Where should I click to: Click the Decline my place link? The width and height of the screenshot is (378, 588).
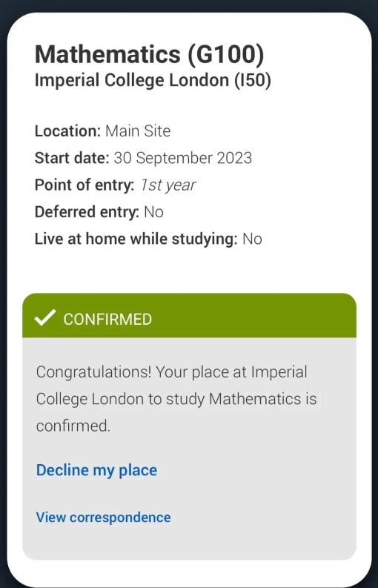pyautogui.click(x=96, y=470)
